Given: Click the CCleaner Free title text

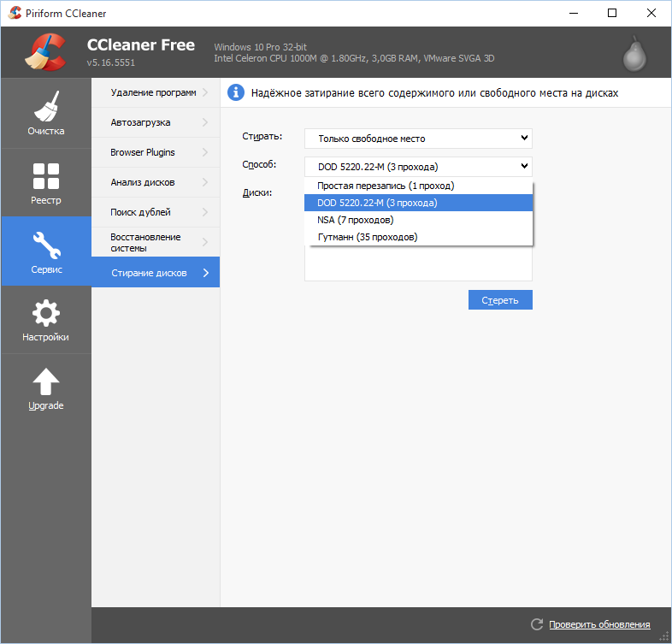Looking at the screenshot, I should tap(140, 45).
